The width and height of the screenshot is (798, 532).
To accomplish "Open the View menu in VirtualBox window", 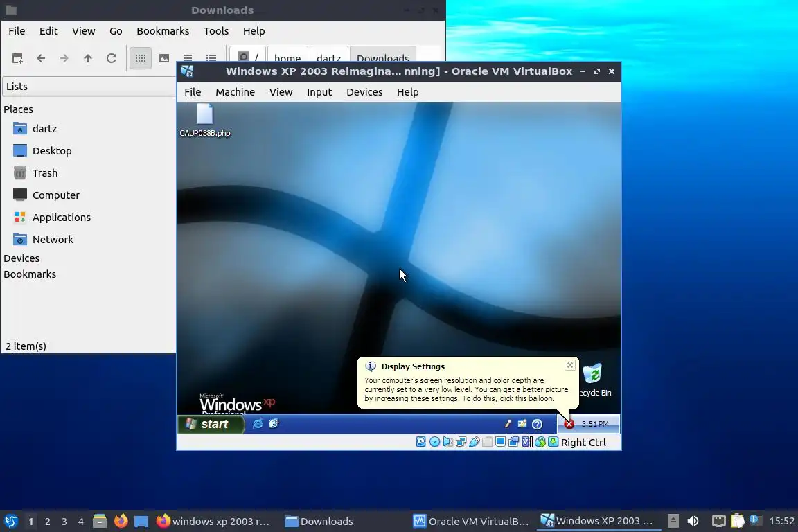I will (281, 92).
